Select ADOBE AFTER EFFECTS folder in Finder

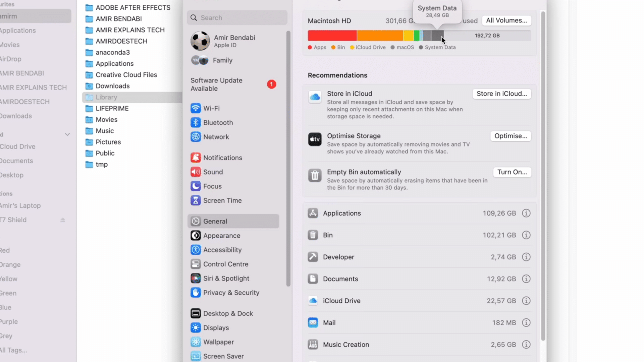coord(132,8)
